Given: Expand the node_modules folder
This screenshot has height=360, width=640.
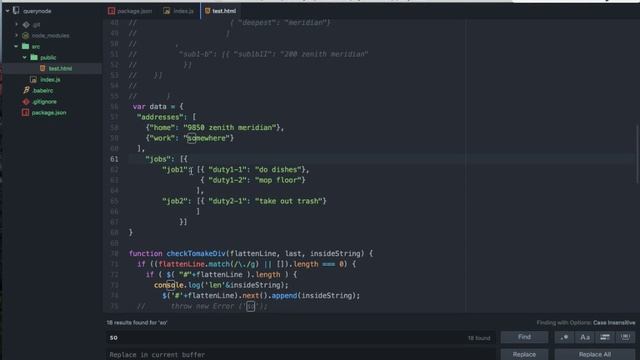Looking at the screenshot, I should (x=17, y=36).
